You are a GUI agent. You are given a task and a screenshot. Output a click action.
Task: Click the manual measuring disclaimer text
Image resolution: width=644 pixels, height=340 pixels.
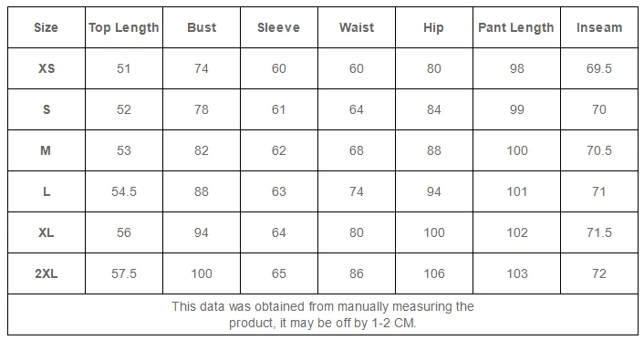[x=323, y=314]
